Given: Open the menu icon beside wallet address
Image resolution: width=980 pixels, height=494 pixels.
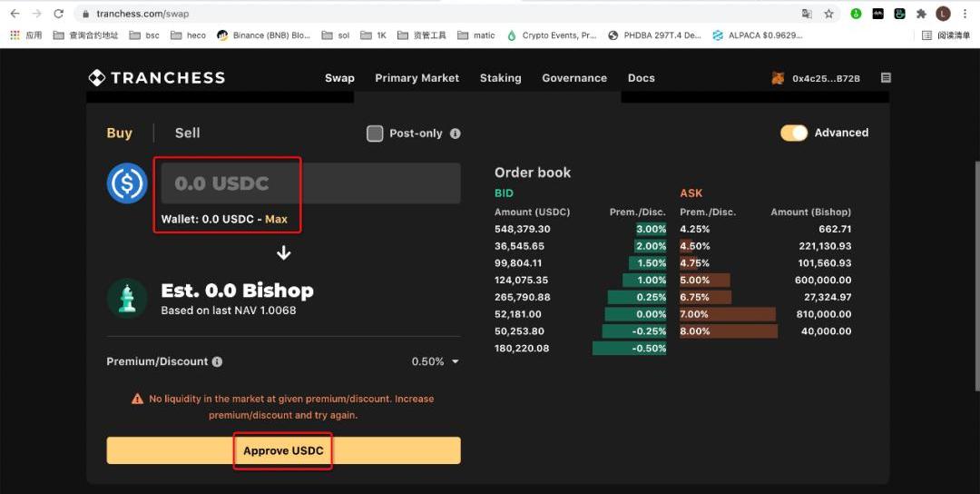Looking at the screenshot, I should pos(886,78).
